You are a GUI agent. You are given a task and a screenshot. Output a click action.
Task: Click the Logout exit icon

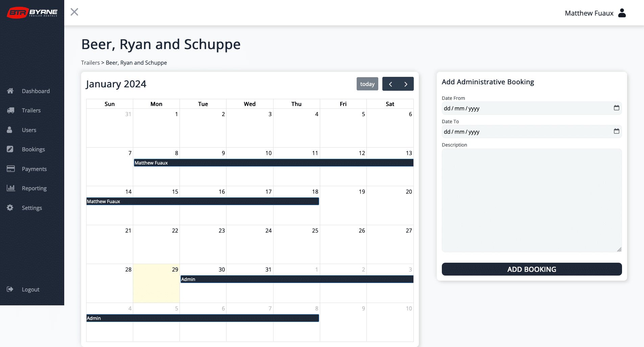tap(10, 289)
